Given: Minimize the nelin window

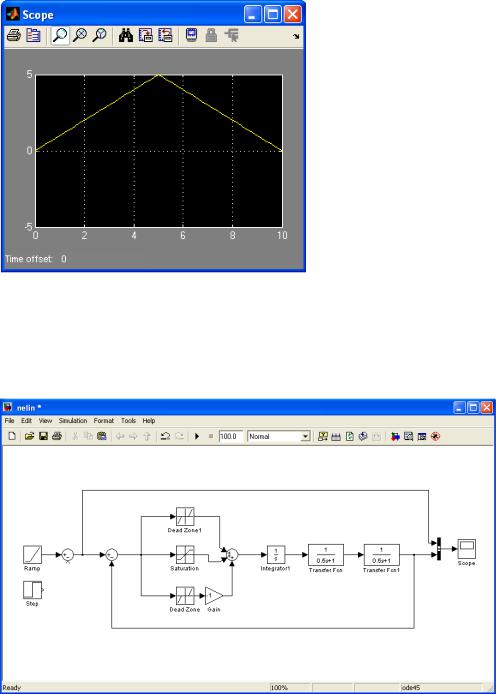Looking at the screenshot, I should [x=459, y=408].
